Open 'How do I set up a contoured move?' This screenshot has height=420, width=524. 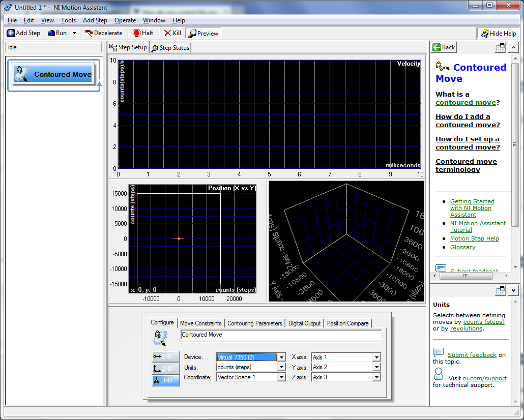pyautogui.click(x=468, y=143)
